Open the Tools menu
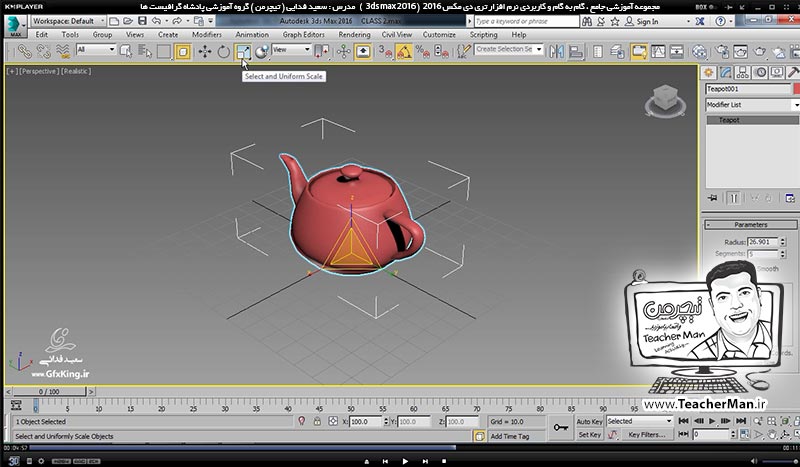Screen dimensions: 800x467 coord(70,35)
